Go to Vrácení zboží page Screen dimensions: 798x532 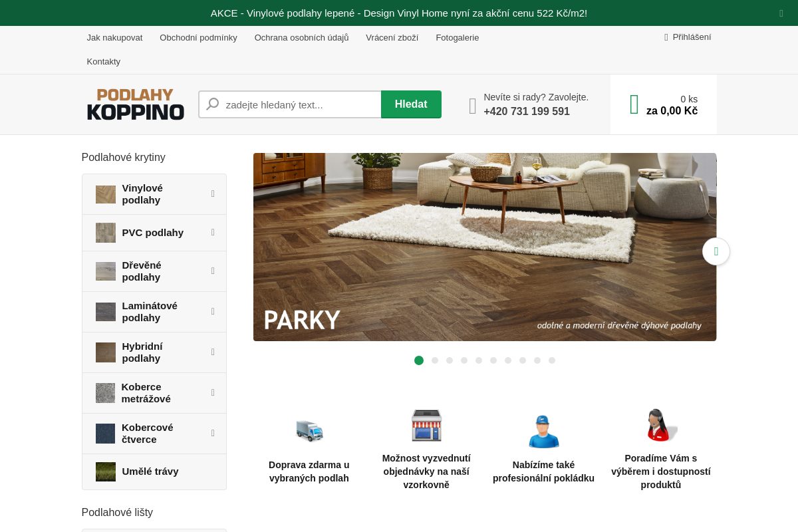pos(392,38)
